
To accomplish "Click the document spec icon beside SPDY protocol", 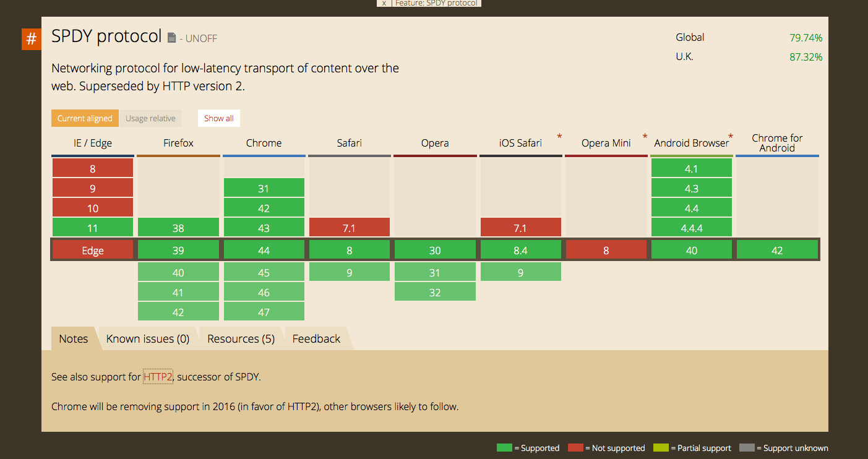I will pos(172,38).
